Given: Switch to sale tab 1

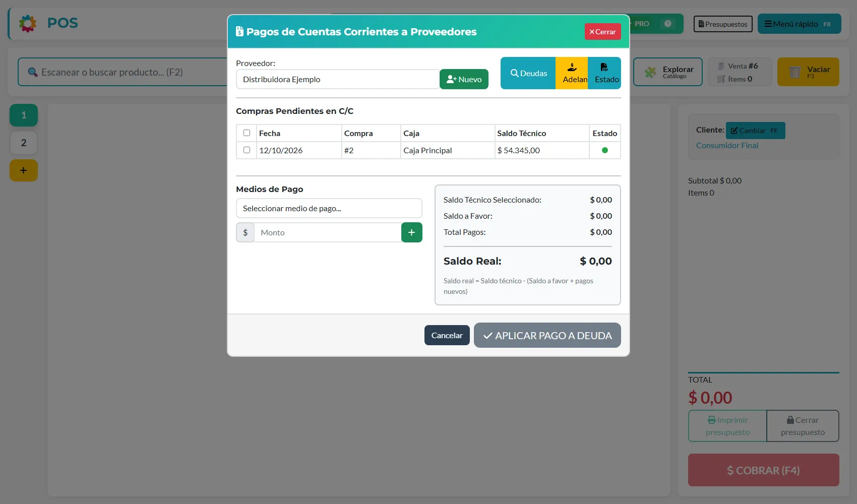Looking at the screenshot, I should pos(24,115).
